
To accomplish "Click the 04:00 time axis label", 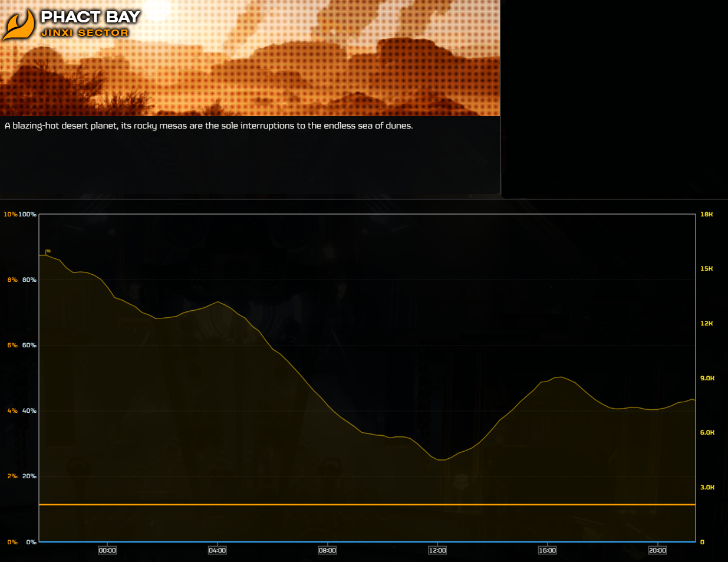I will 218,550.
